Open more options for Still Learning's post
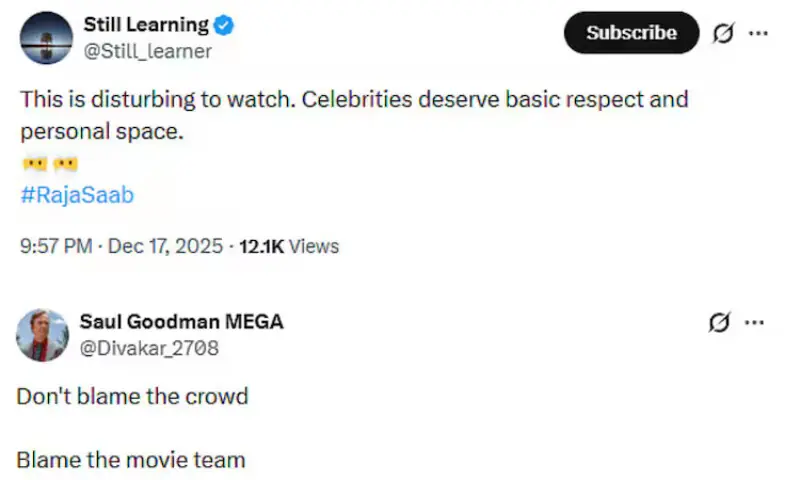Screen dimensions: 800x480 tap(759, 33)
